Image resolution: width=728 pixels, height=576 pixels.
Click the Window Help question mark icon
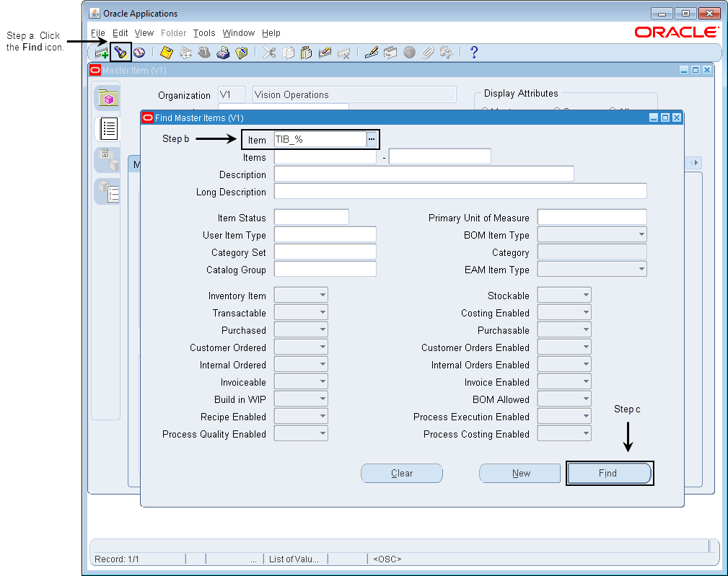tap(473, 53)
